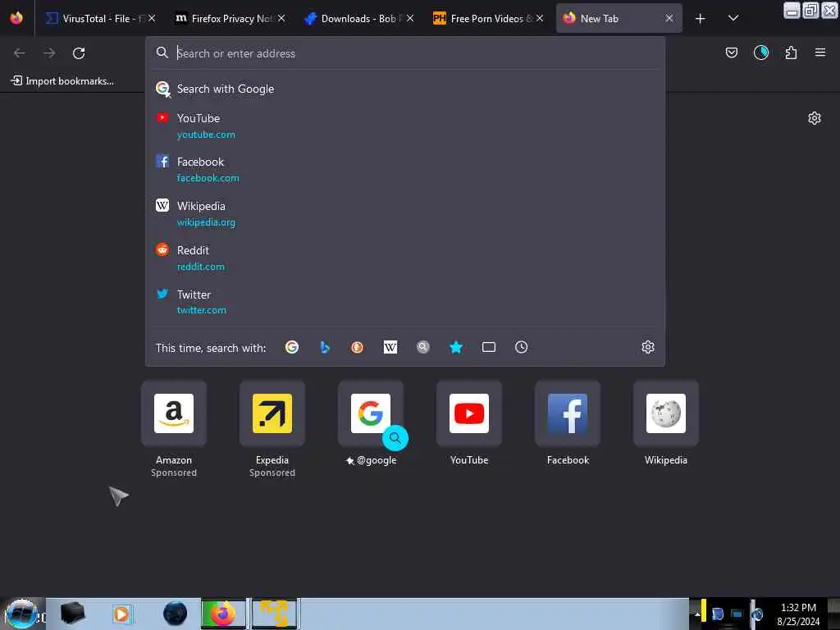Select the YouTube youtube.com suggestion

[405, 126]
